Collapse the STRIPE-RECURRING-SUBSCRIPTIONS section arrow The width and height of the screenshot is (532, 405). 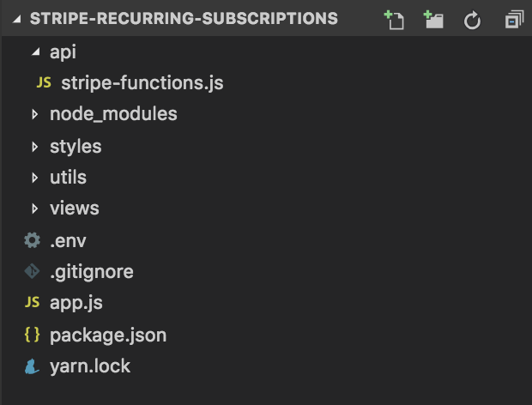click(x=16, y=19)
